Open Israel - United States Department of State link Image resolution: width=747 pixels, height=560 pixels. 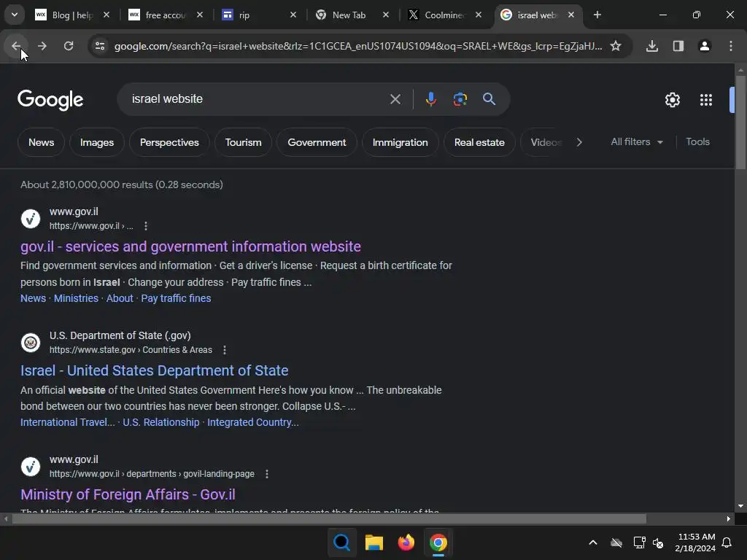[x=155, y=370]
